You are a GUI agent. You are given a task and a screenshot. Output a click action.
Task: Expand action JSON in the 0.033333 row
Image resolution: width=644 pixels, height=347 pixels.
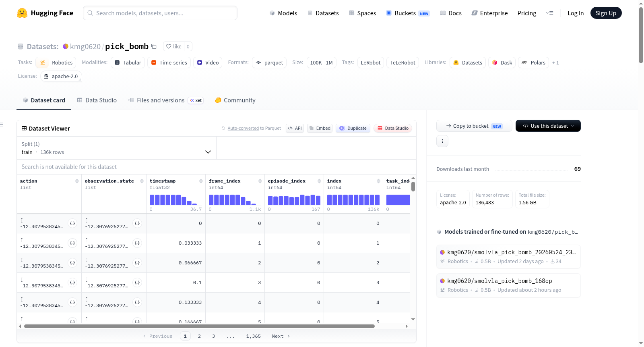coord(72,243)
